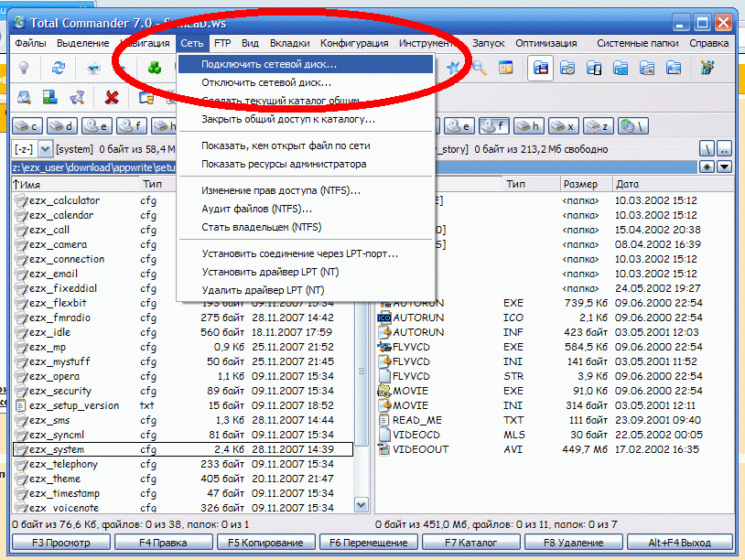Refresh the panel with the blue arrows icon
This screenshot has width=745, height=560.
click(x=59, y=69)
